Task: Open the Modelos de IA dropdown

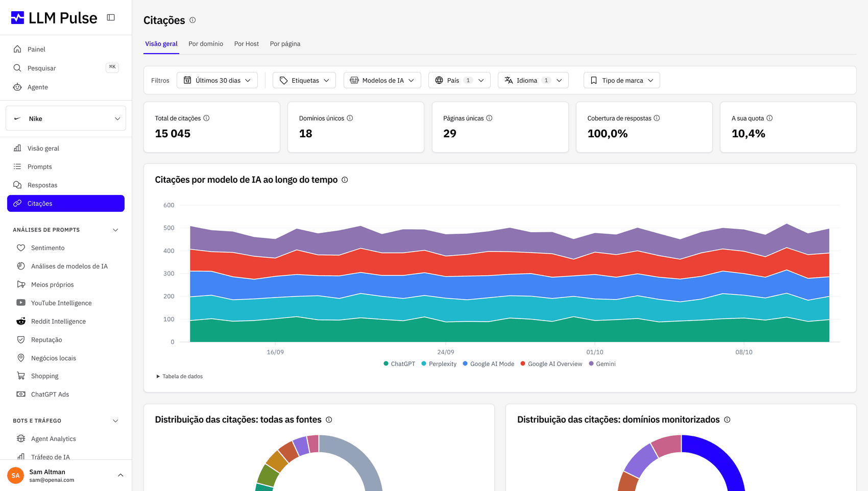Action: [x=382, y=80]
